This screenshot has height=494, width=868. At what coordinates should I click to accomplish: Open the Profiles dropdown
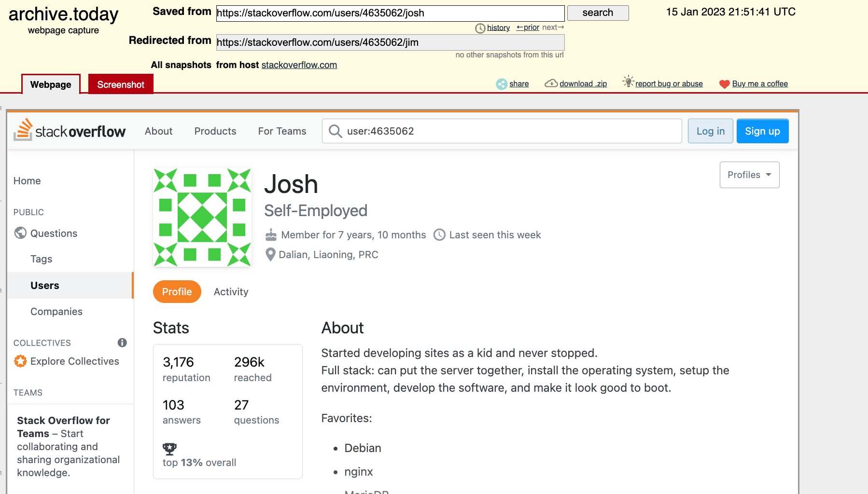coord(749,175)
